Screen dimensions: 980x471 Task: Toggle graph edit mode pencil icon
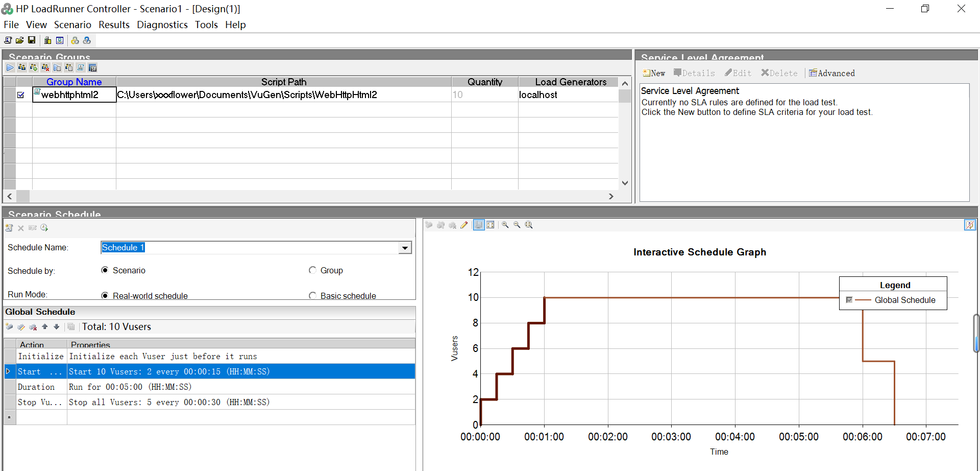tap(464, 225)
